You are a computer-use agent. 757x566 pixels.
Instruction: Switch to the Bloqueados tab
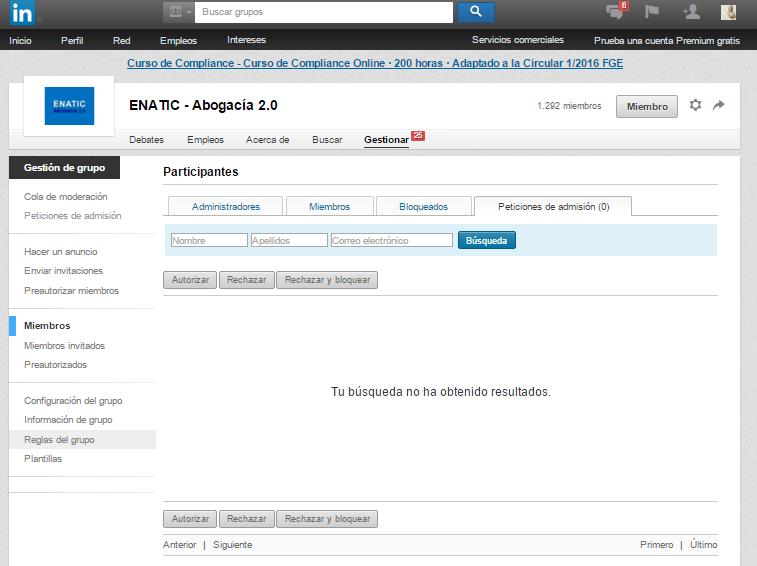(x=423, y=206)
